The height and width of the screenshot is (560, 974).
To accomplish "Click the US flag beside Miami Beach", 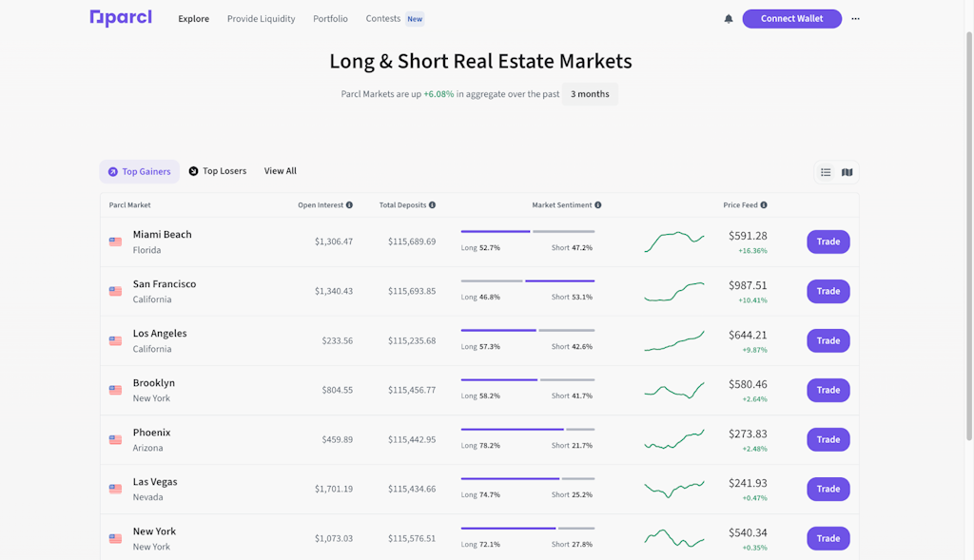I will tap(115, 242).
